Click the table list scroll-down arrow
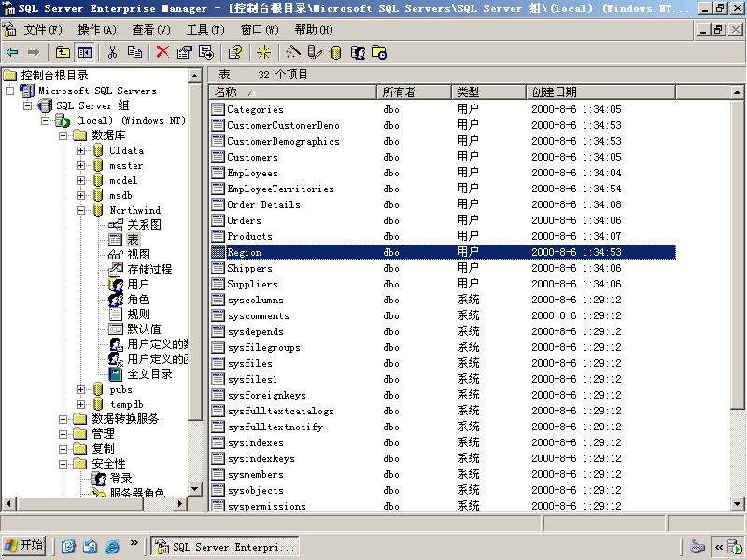The width and height of the screenshot is (747, 560). (737, 504)
